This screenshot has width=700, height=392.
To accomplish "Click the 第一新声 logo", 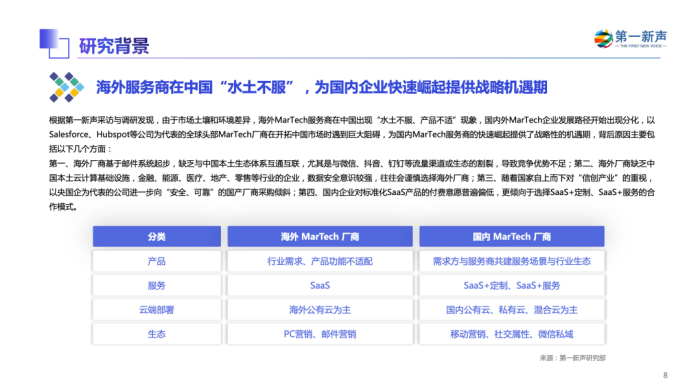I will pyautogui.click(x=630, y=39).
